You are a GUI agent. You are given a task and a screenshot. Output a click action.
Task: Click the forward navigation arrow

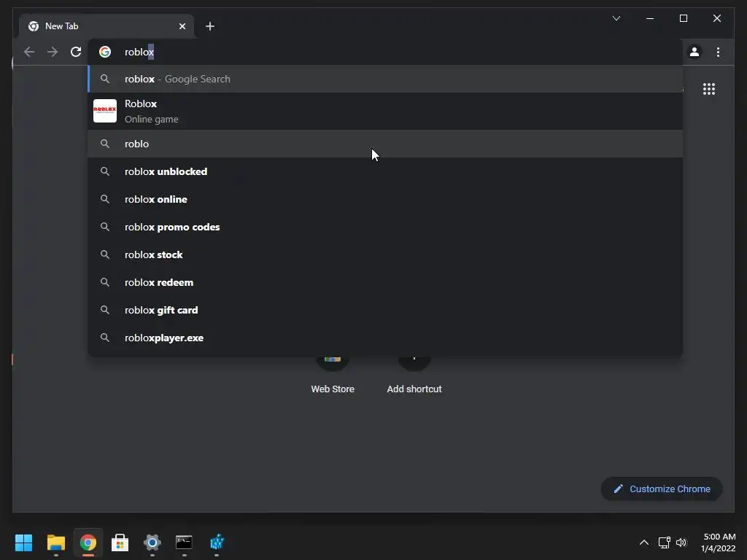[x=53, y=52]
